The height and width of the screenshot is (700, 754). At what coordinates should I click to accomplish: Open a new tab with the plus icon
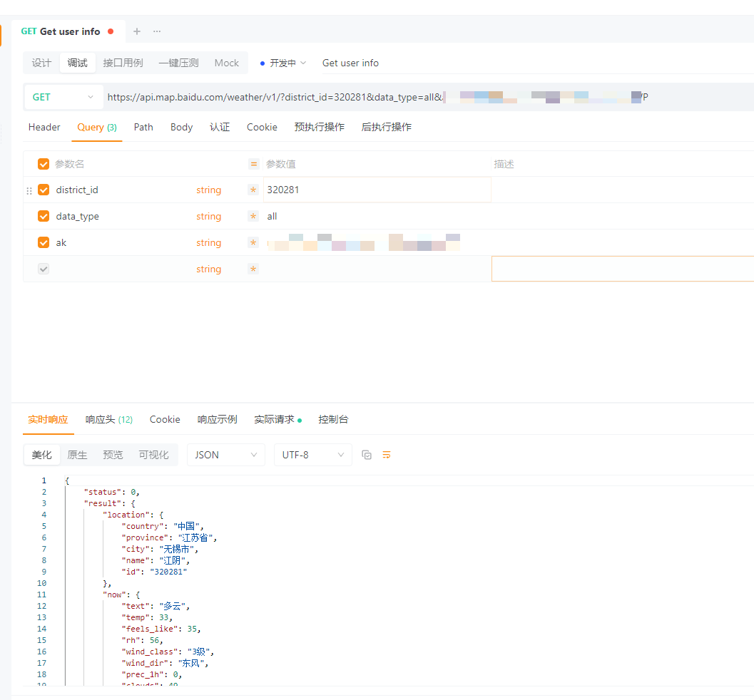click(x=137, y=31)
